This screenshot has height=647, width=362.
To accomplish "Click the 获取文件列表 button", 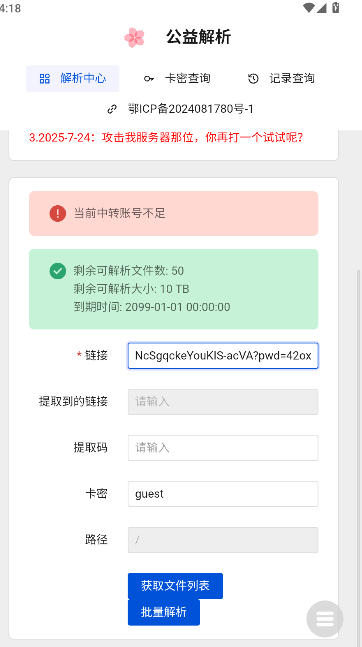I will (x=175, y=586).
